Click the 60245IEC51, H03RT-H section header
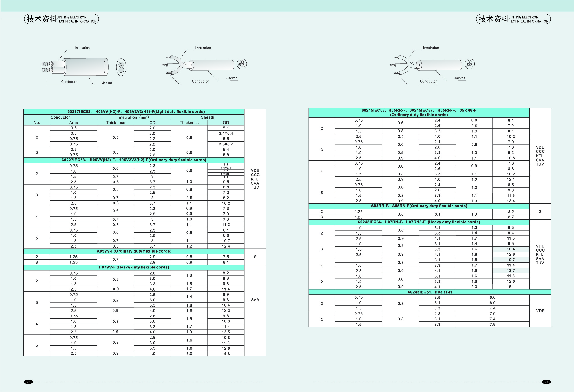The height and width of the screenshot is (392, 574). 429,292
